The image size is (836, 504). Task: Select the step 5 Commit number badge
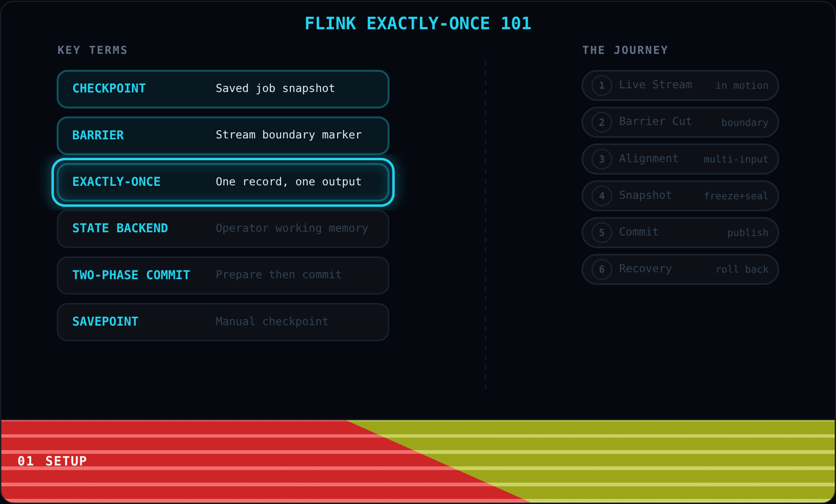pos(601,232)
